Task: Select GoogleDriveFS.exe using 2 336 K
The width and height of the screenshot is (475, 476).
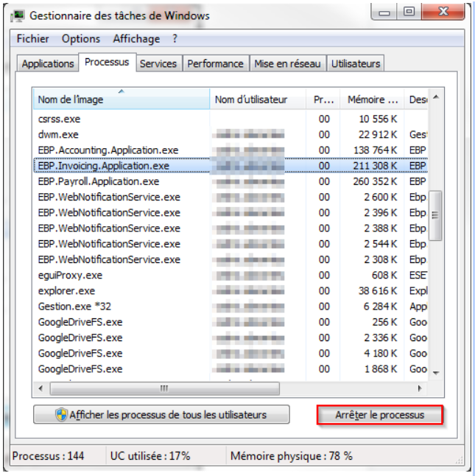Action: pos(231,338)
